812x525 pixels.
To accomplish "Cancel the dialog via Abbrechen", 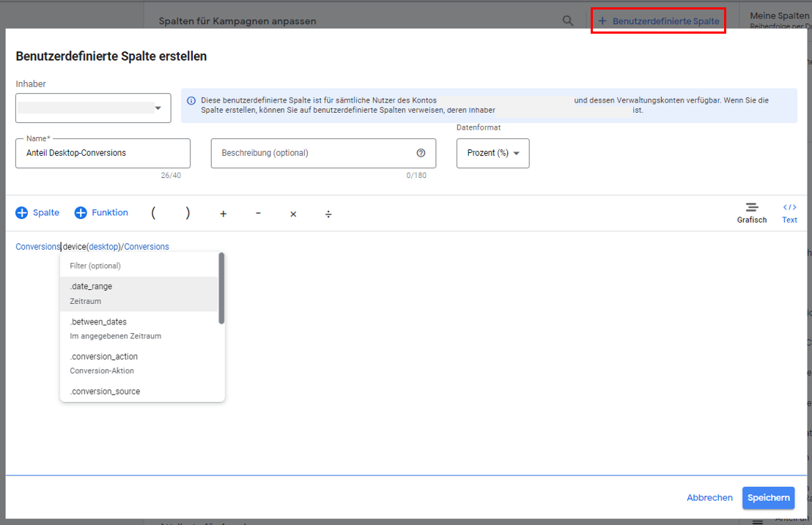I will click(709, 497).
